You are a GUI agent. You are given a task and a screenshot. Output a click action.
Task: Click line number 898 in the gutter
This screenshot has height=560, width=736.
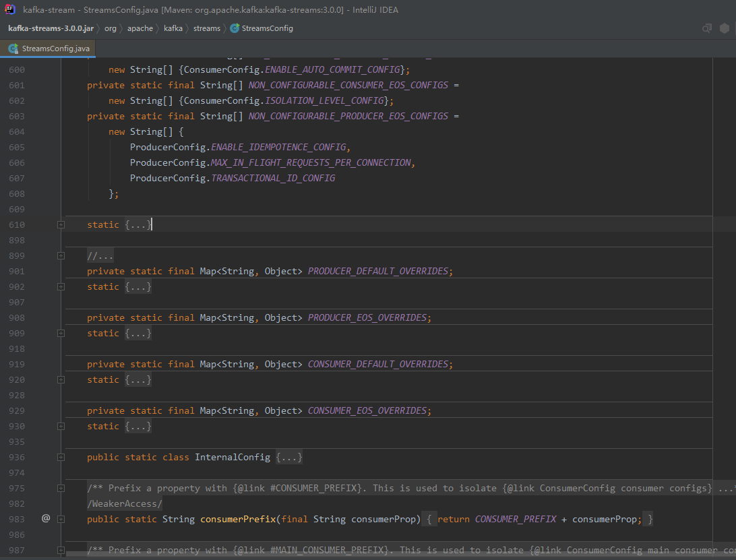pyautogui.click(x=17, y=241)
